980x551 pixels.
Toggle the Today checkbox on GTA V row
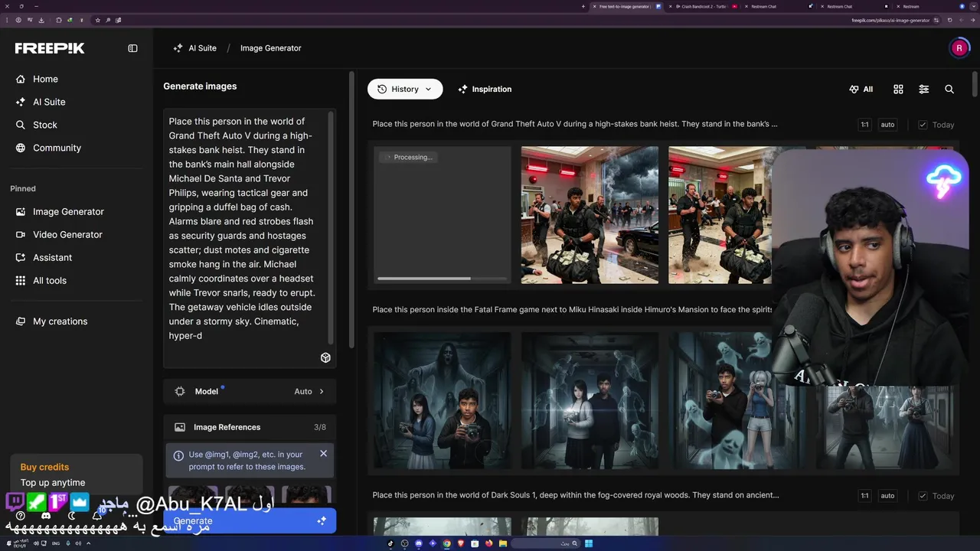923,125
